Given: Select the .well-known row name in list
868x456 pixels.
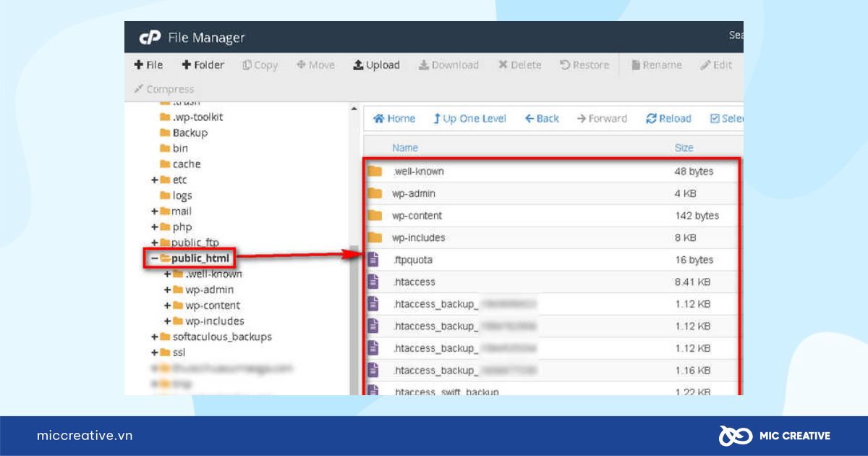Looking at the screenshot, I should click(418, 172).
